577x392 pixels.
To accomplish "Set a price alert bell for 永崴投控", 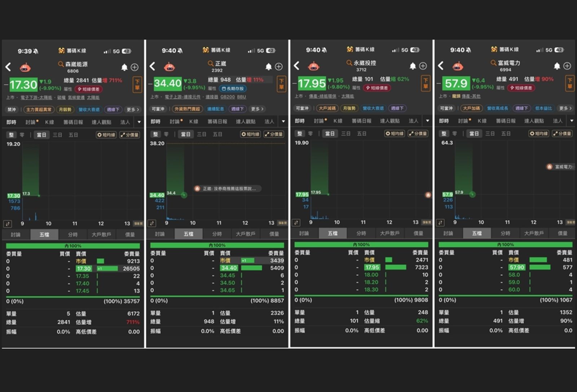I will pyautogui.click(x=413, y=66).
